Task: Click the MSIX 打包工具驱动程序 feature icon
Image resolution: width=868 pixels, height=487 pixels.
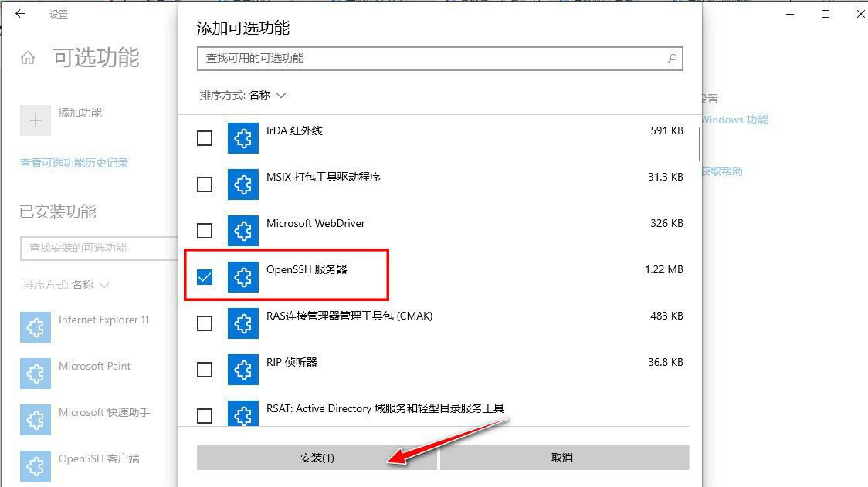Action: click(x=243, y=184)
